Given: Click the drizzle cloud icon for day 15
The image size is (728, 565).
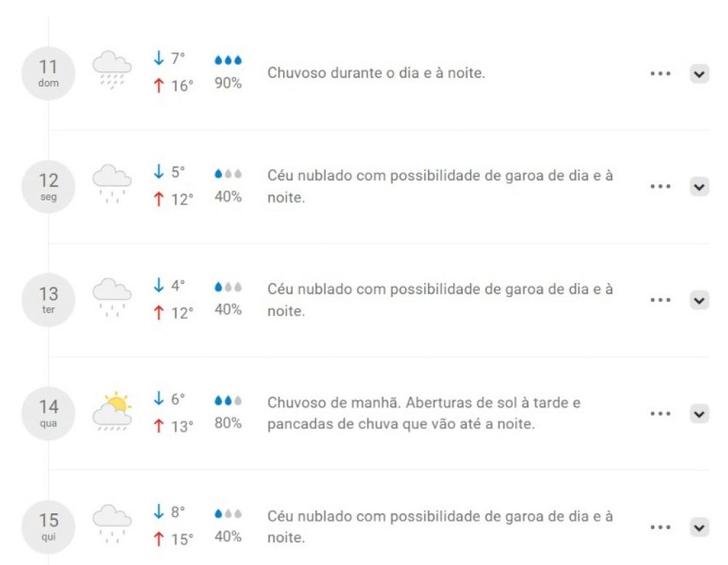Looking at the screenshot, I should click(112, 524).
